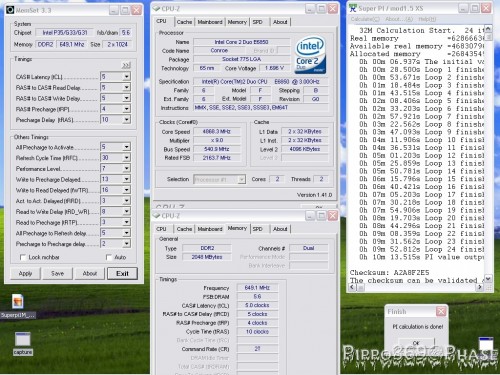Image resolution: width=500 pixels, height=375 pixels.
Task: Open the SPD tab in lower CPU-Z
Action: [257, 229]
